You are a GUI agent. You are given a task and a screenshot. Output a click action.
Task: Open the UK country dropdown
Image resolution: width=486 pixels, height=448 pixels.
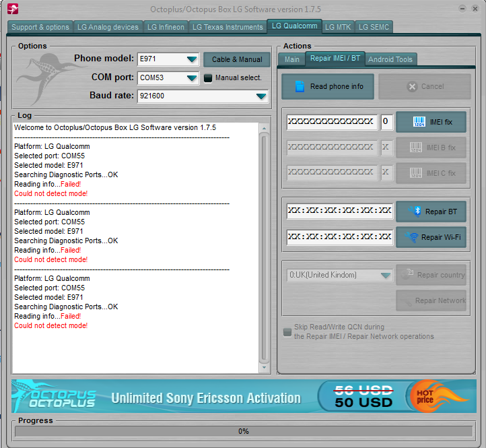[386, 275]
